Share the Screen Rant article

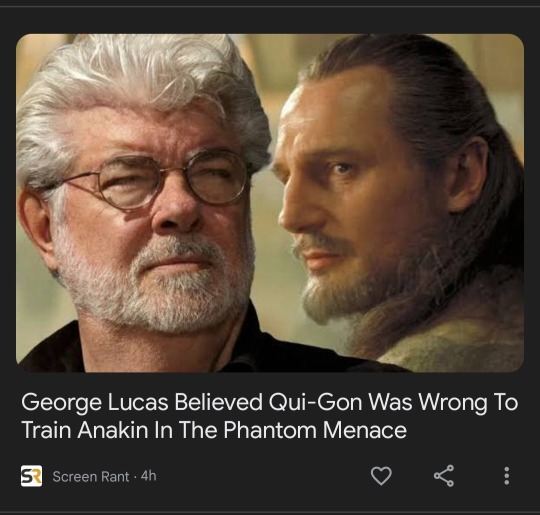tap(444, 476)
